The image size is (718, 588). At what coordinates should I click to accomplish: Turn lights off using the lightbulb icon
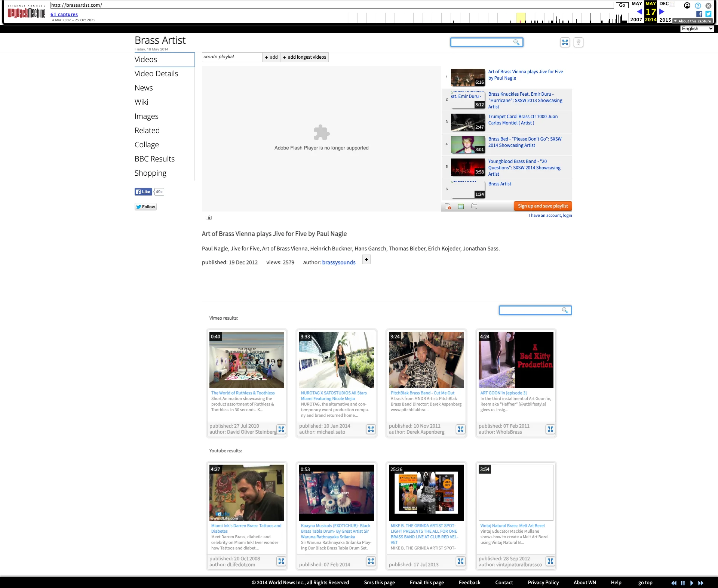578,42
